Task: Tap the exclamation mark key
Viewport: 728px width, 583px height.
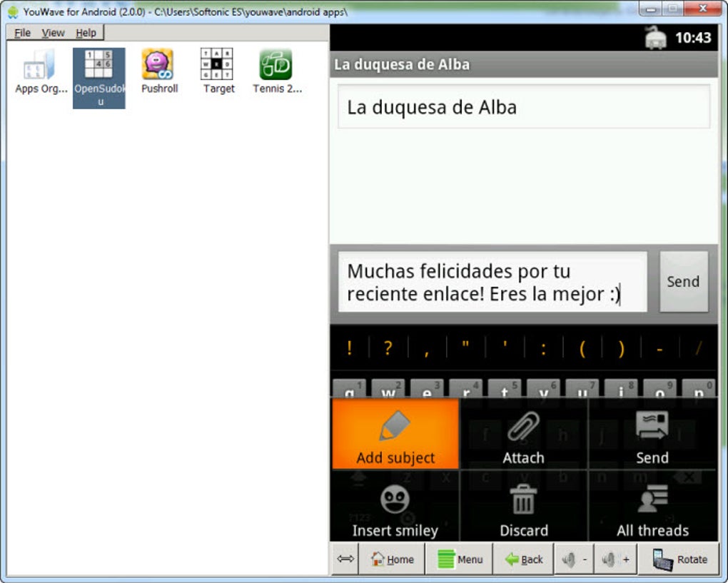Action: 350,348
